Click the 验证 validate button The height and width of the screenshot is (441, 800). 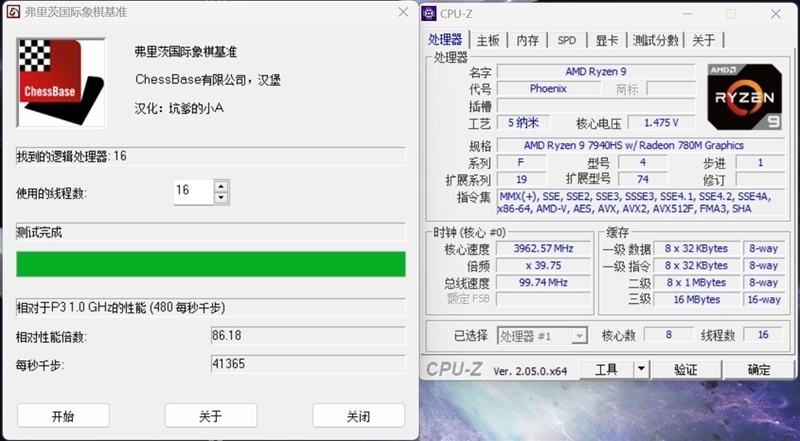click(686, 370)
